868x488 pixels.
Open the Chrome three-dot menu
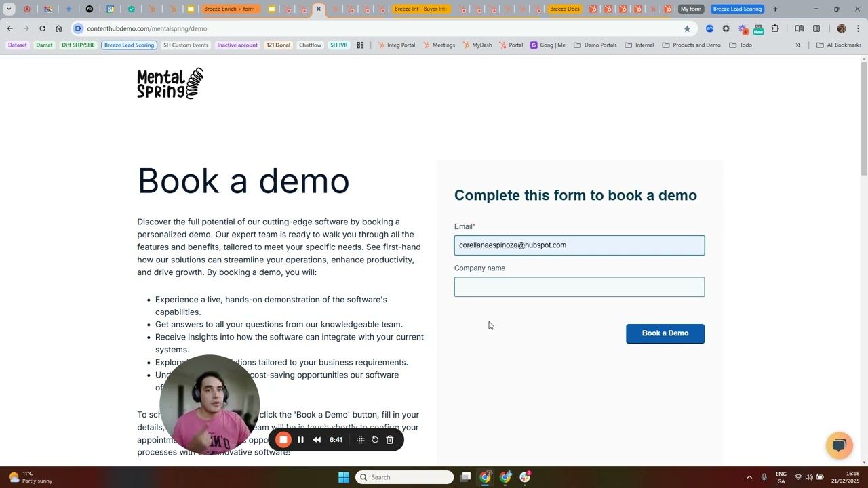click(858, 28)
